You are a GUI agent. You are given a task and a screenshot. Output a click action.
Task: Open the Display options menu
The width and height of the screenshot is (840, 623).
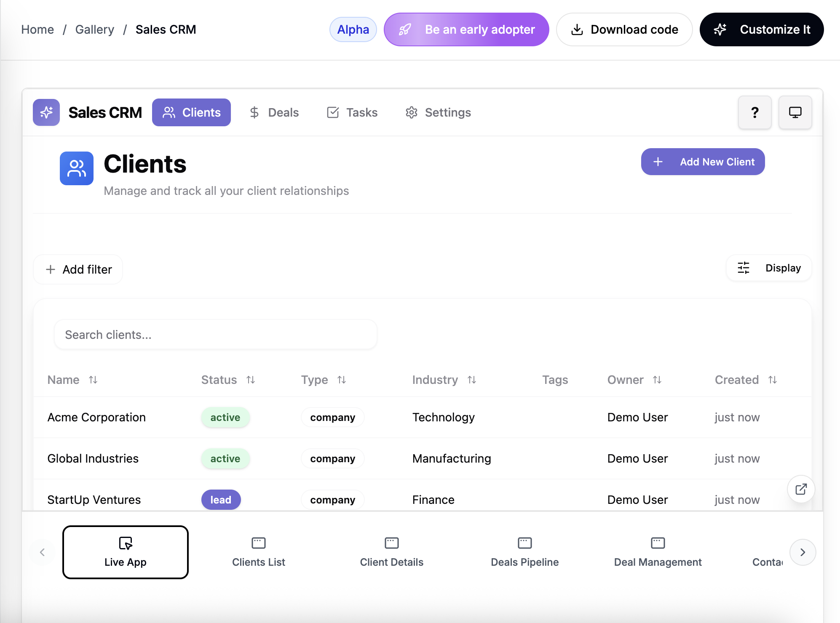(x=769, y=268)
